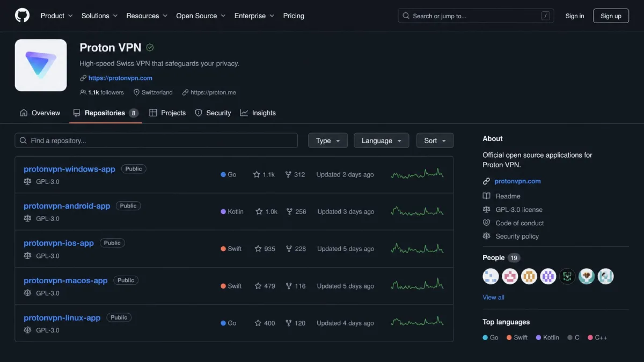Image resolution: width=644 pixels, height=362 pixels.
Task: Click fork icon for protonvpn-android-app
Action: [289, 212]
